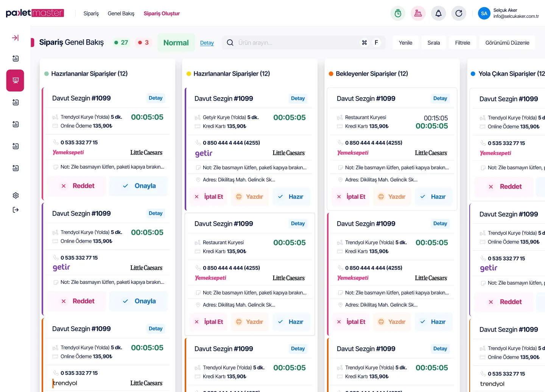Click Hazır on the Getir Kurye card

click(291, 197)
